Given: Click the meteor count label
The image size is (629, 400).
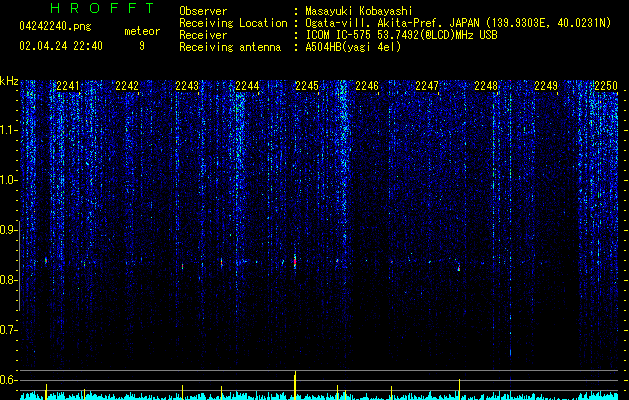Looking at the screenshot, I should pyautogui.click(x=142, y=31).
